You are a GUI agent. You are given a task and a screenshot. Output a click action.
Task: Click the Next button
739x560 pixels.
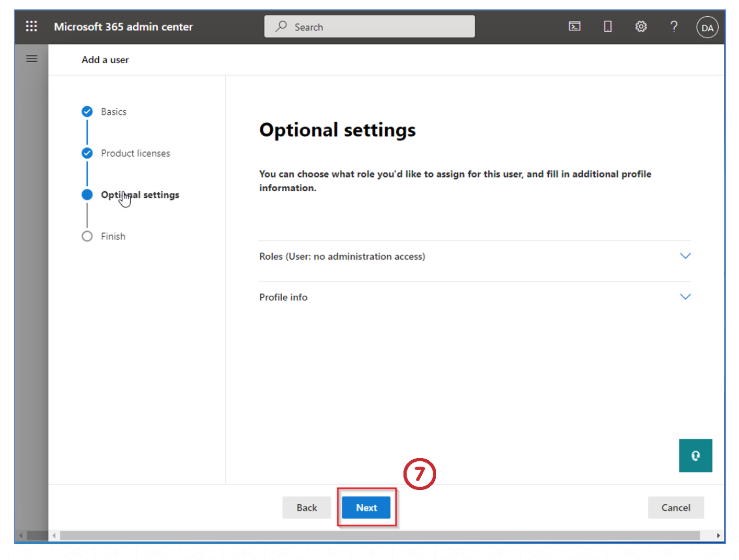tap(366, 508)
